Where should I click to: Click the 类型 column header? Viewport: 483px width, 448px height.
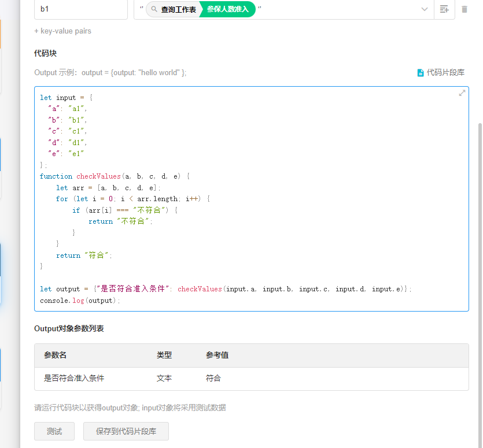point(164,355)
